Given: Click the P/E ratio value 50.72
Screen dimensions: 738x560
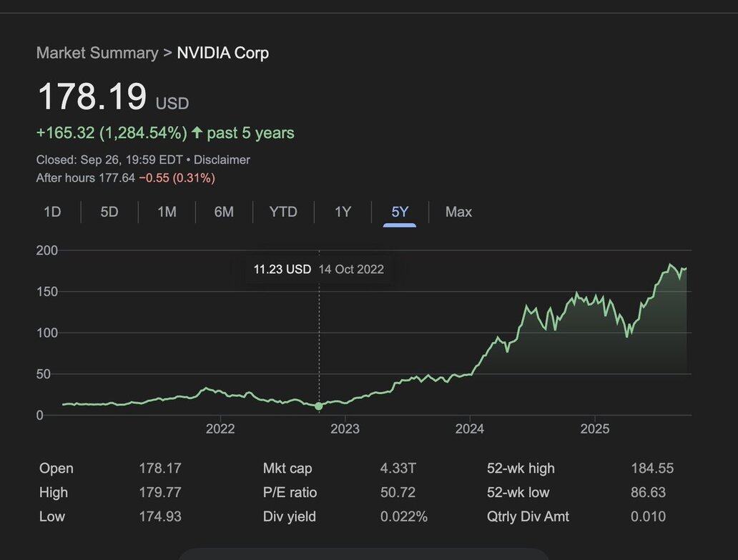Looking at the screenshot, I should click(x=398, y=492).
